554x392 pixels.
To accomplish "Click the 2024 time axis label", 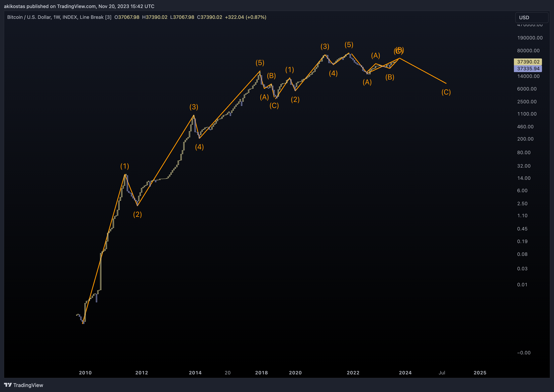I will (405, 373).
